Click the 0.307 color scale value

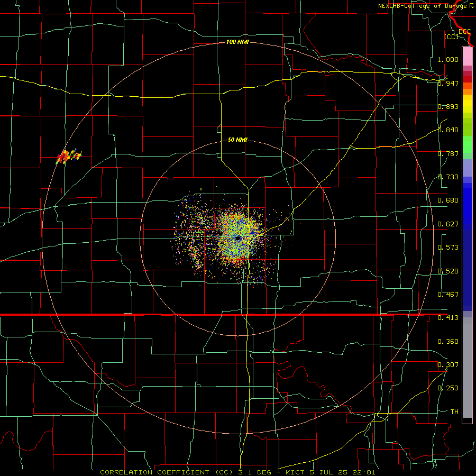(x=448, y=365)
